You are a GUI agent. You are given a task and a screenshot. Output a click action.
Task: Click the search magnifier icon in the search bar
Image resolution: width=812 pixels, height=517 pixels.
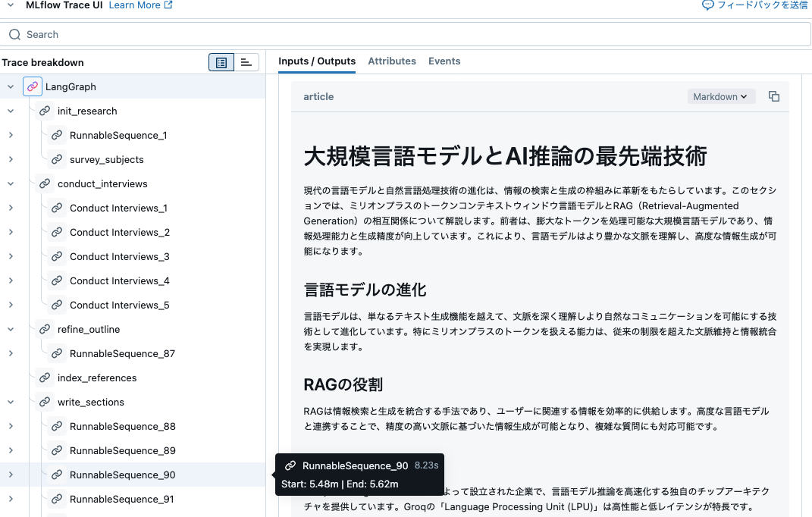tap(14, 34)
